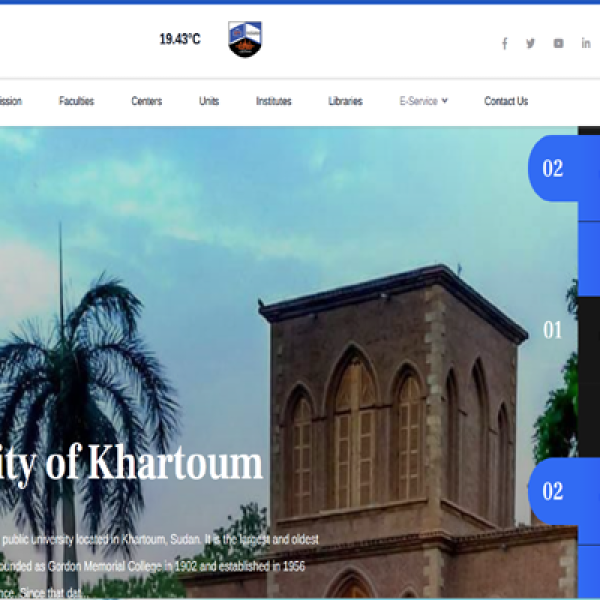Open the Centers menu item
The width and height of the screenshot is (600, 600).
tap(147, 101)
